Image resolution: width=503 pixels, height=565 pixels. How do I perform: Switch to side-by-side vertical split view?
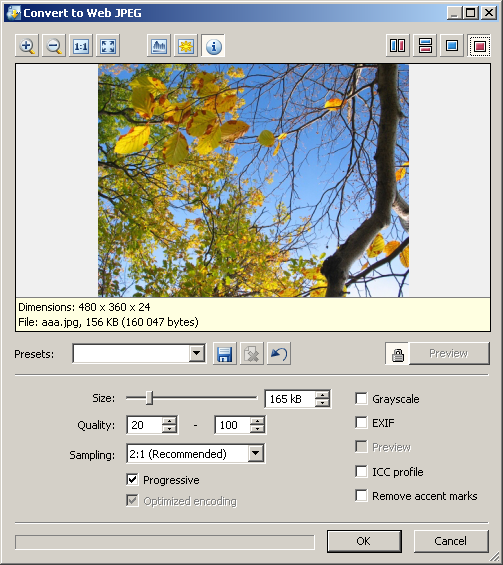point(398,46)
